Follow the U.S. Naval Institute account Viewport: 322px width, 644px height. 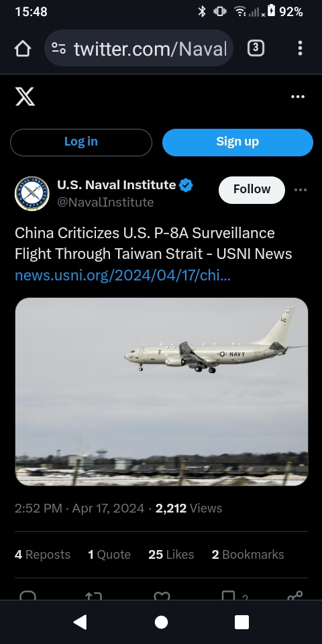point(252,190)
